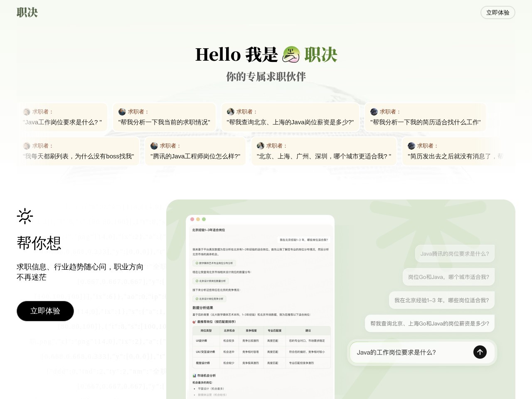Click description text 求职信息、行业趋势随心问

coord(80,272)
